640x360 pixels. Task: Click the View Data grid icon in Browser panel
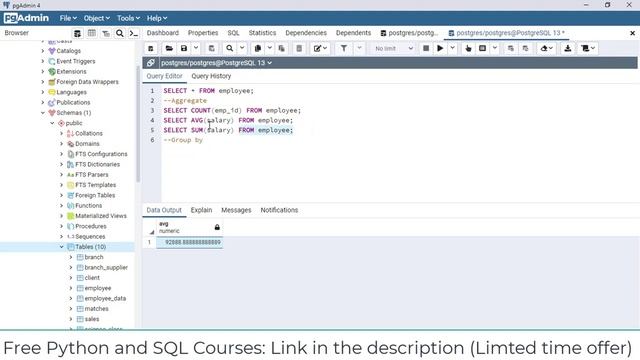92,33
